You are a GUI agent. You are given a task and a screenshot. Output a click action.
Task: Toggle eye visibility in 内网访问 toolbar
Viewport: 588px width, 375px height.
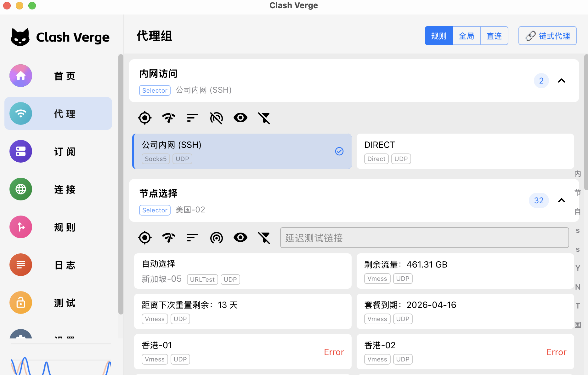240,118
